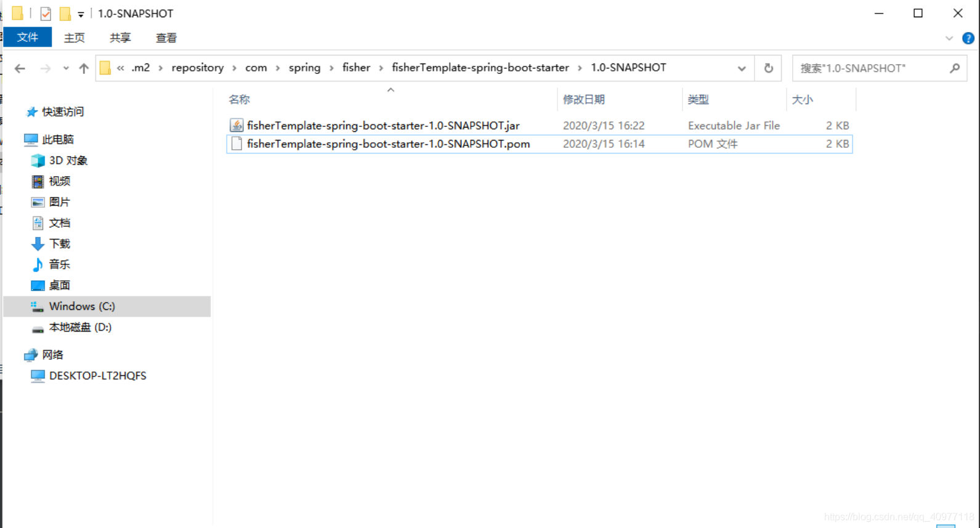
Task: Open 网络 (Network) in navigation pane
Action: pyautogui.click(x=53, y=355)
